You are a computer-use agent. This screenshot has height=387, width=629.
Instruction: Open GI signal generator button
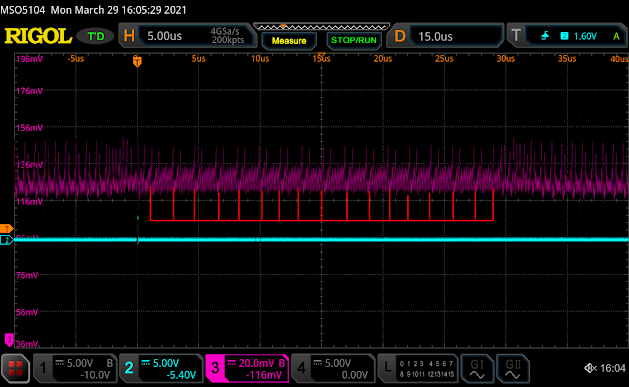click(477, 368)
